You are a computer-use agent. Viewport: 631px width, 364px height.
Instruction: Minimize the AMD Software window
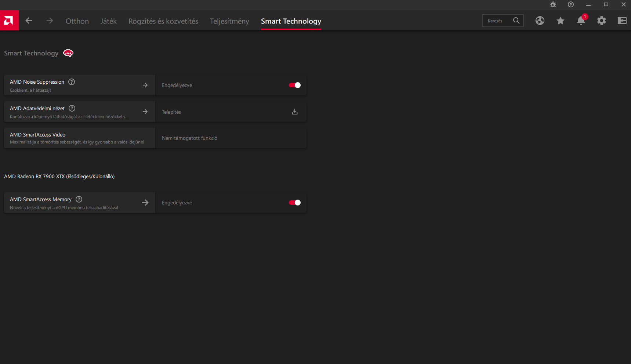588,5
